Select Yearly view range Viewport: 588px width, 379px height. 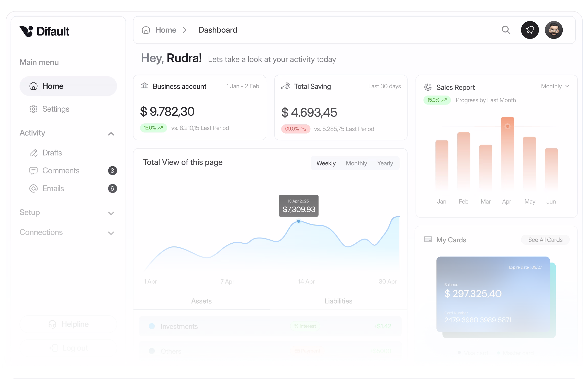pyautogui.click(x=385, y=163)
